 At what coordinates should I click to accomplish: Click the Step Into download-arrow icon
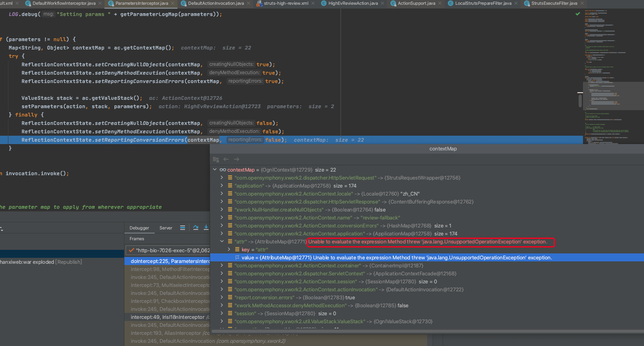coord(206,228)
